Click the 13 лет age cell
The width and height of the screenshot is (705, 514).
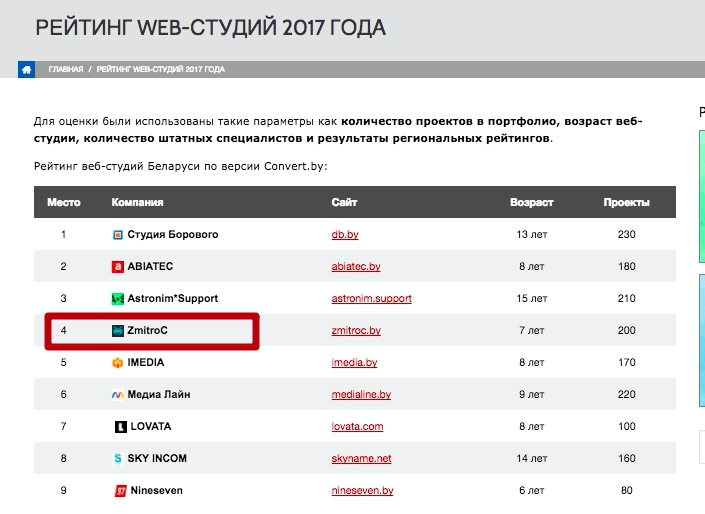531,234
